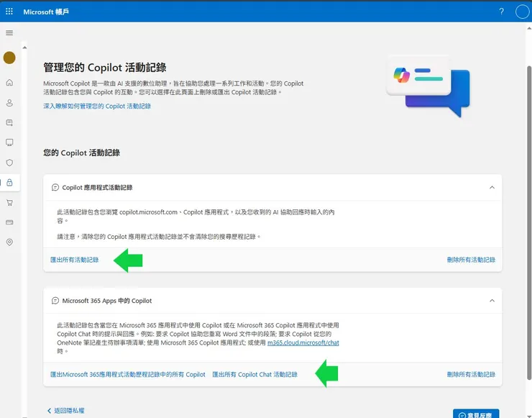This screenshot has width=532, height=418.
Task: Collapse the Copilot 應用程式活動記錄 section
Action: pos(492,188)
